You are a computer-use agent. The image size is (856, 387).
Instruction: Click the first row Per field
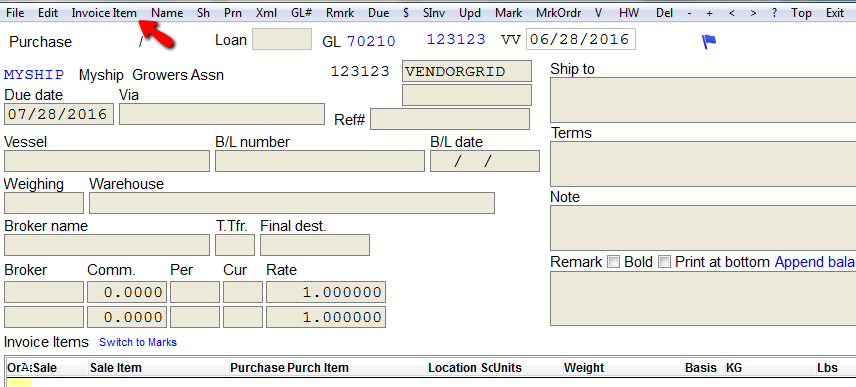[195, 292]
